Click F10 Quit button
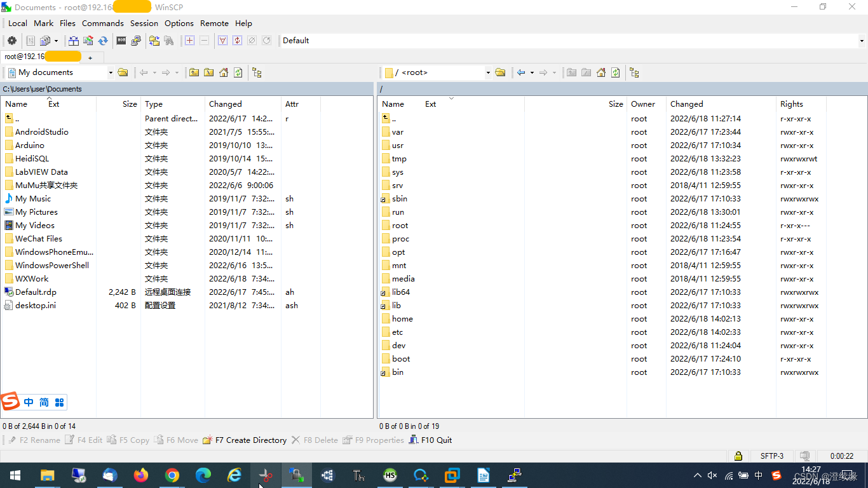 click(x=430, y=440)
